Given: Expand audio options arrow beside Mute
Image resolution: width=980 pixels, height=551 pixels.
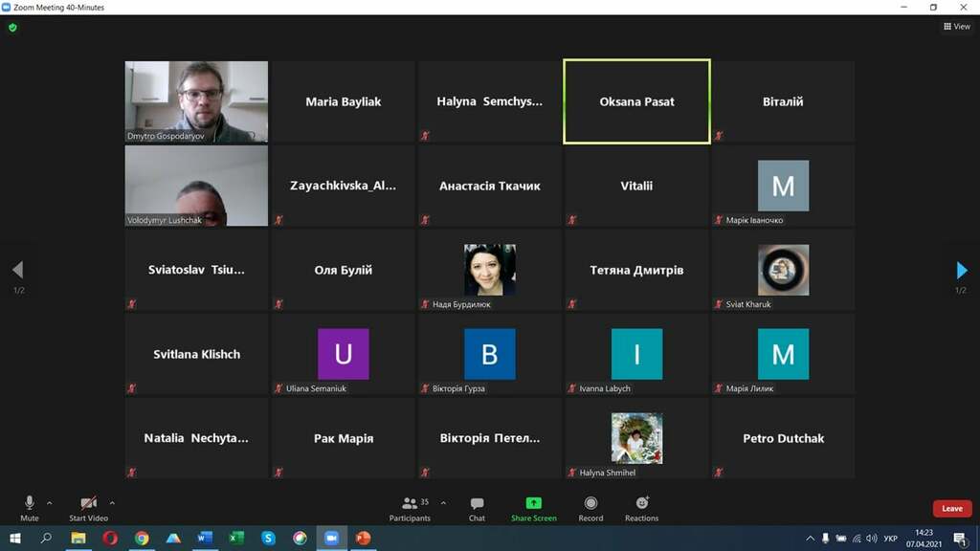Looking at the screenshot, I should tap(50, 503).
